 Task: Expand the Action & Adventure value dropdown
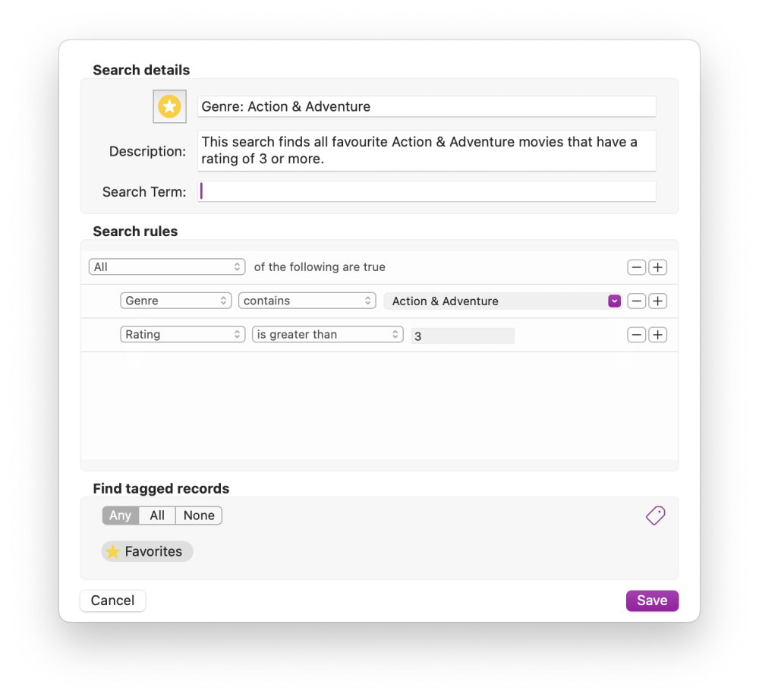pos(614,301)
